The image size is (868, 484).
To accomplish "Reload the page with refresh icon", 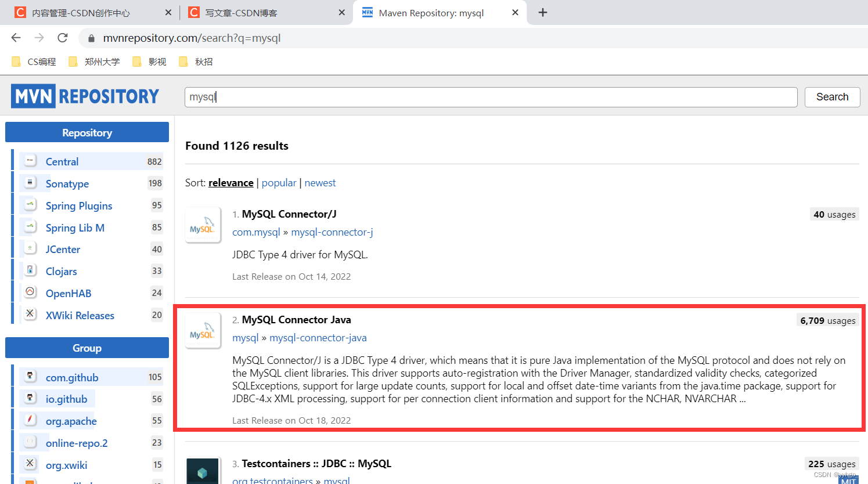I will (63, 38).
